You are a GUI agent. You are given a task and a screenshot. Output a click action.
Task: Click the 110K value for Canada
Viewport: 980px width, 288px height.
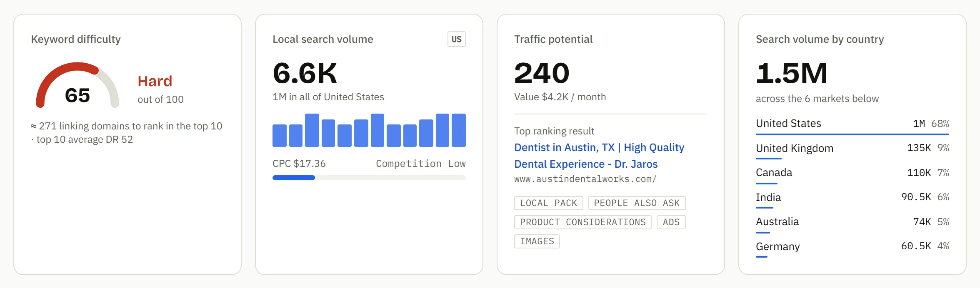[x=919, y=173]
